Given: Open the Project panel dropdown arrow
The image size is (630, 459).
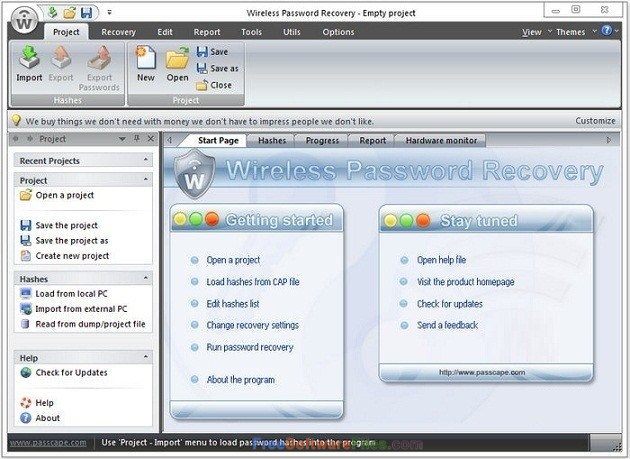Looking at the screenshot, I should (x=122, y=139).
